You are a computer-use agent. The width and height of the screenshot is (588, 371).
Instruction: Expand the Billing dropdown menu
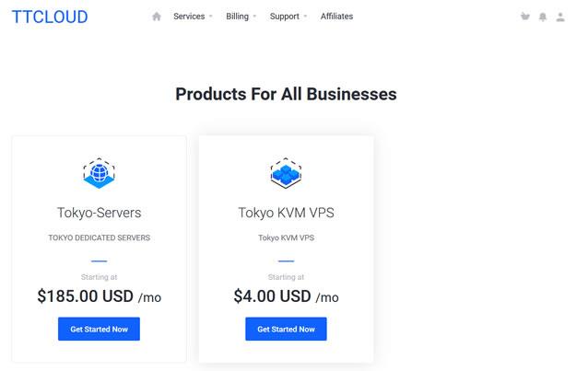(241, 17)
